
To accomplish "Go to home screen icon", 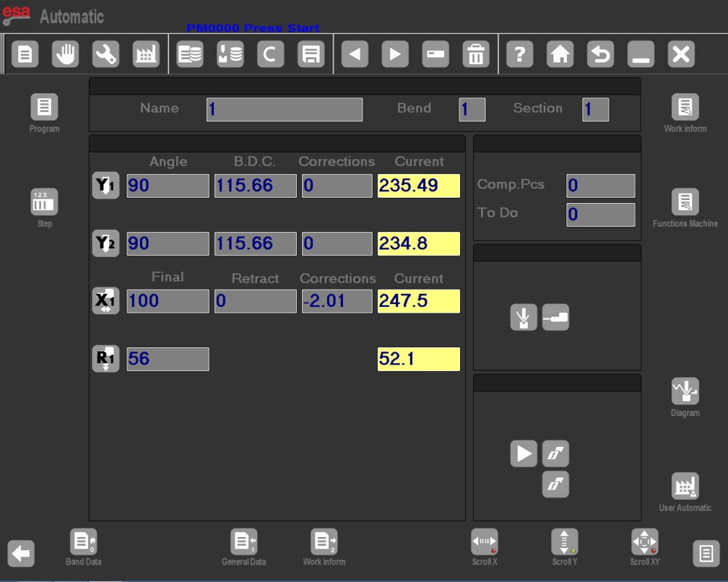I will click(x=560, y=55).
